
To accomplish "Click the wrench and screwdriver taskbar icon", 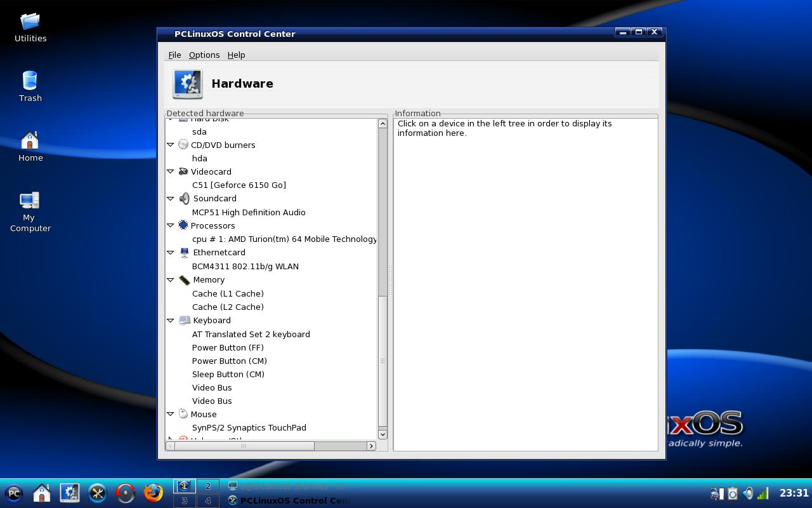I will coord(98,493).
